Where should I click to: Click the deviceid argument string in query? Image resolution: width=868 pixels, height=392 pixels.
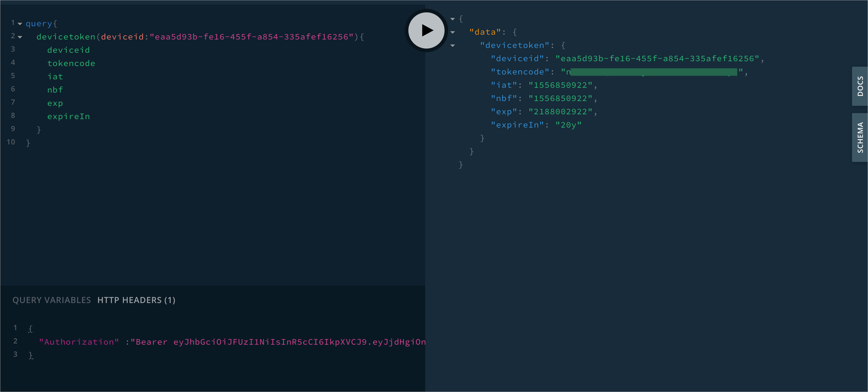pos(251,37)
